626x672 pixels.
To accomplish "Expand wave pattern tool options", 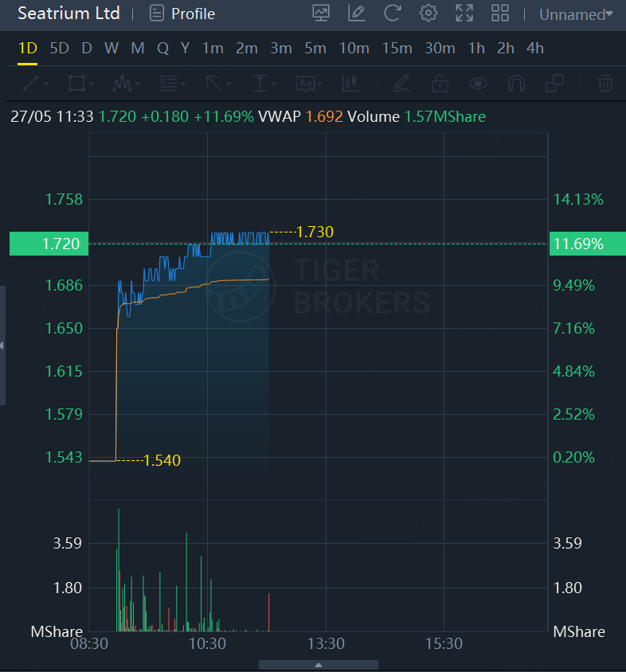I will coord(137,84).
